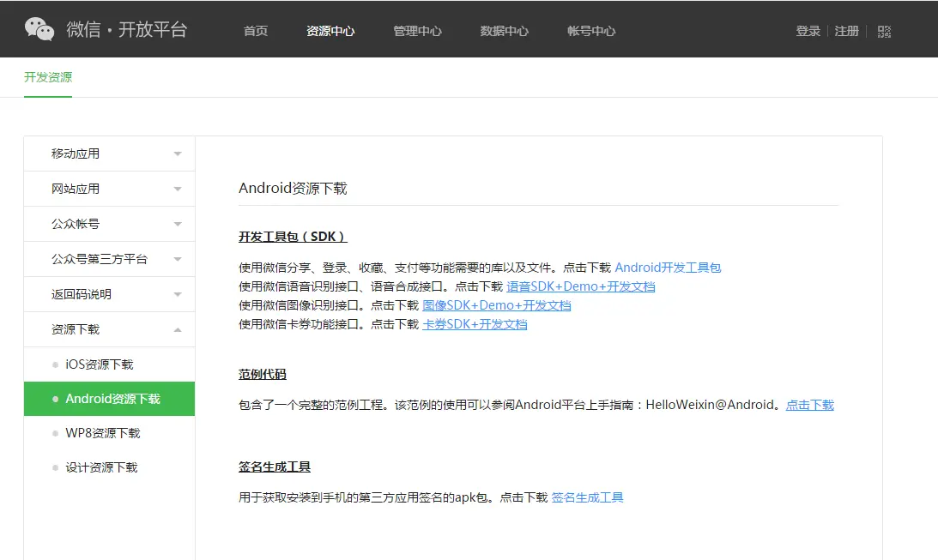Download 图像SDK+Demo+开发文档
938x560 pixels.
coord(497,305)
